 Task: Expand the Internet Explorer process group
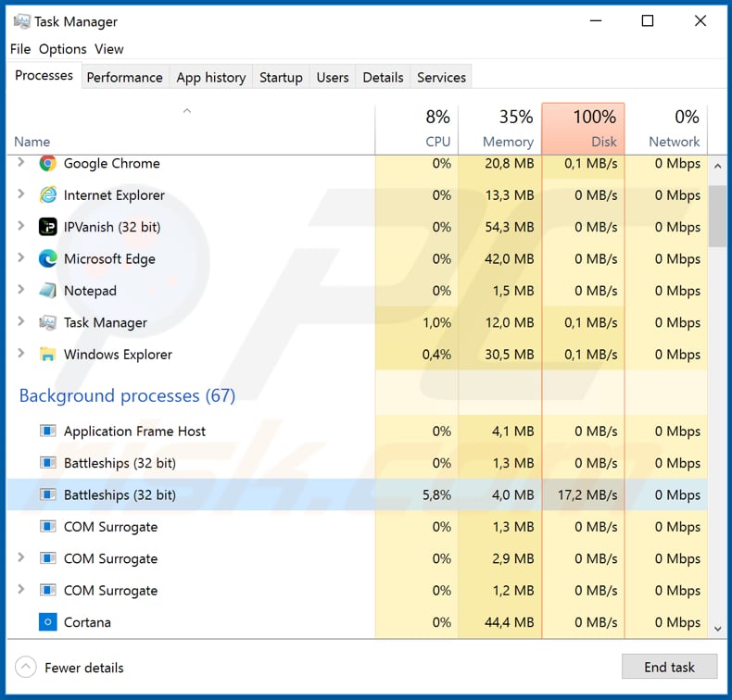point(21,194)
